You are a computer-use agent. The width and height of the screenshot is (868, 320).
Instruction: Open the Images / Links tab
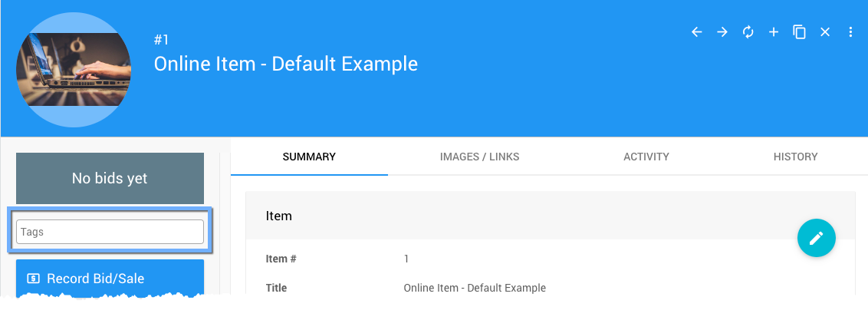pos(479,157)
